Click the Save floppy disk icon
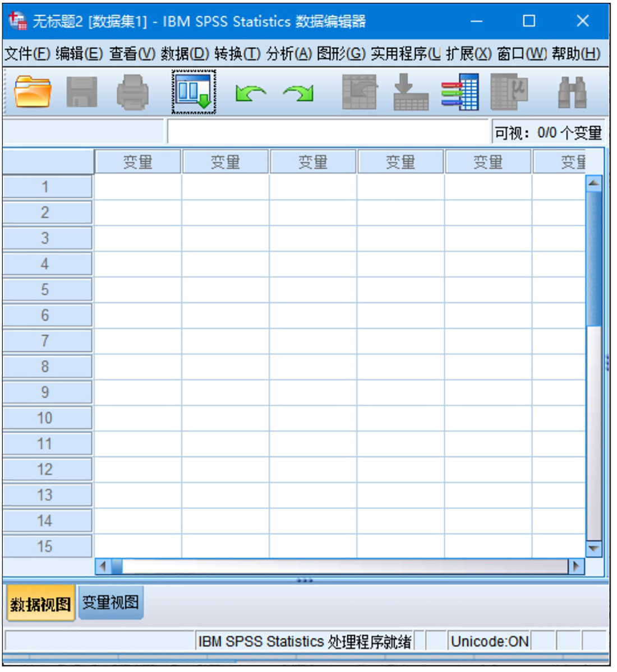Viewport: 617px width, 672px height. pos(81,92)
